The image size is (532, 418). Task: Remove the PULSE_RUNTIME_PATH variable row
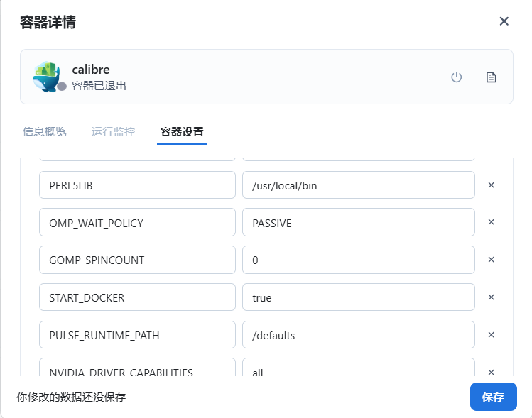(491, 335)
